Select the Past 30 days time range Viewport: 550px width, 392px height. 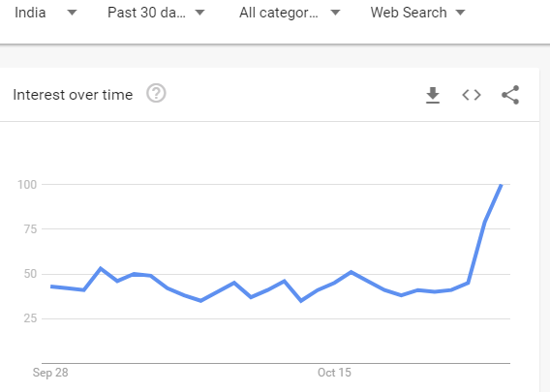click(146, 13)
